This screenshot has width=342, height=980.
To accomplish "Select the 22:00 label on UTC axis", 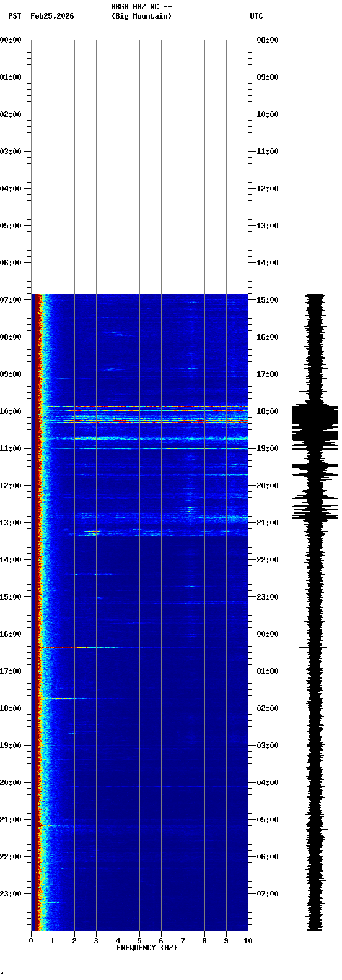I will [x=268, y=560].
